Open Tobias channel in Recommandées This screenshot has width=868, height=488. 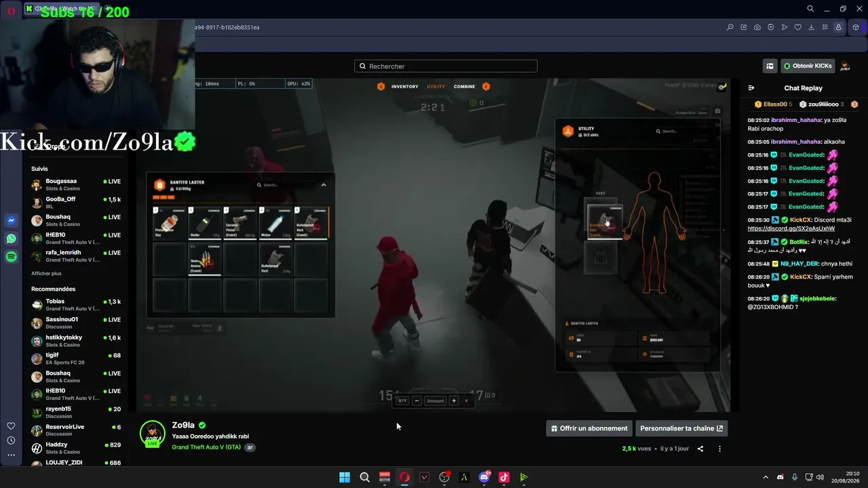[x=76, y=304]
